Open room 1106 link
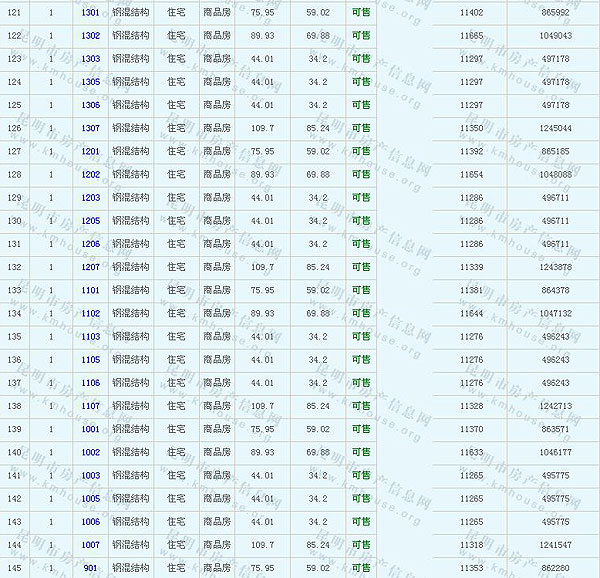Viewport: 600px width, 578px height. 91,383
